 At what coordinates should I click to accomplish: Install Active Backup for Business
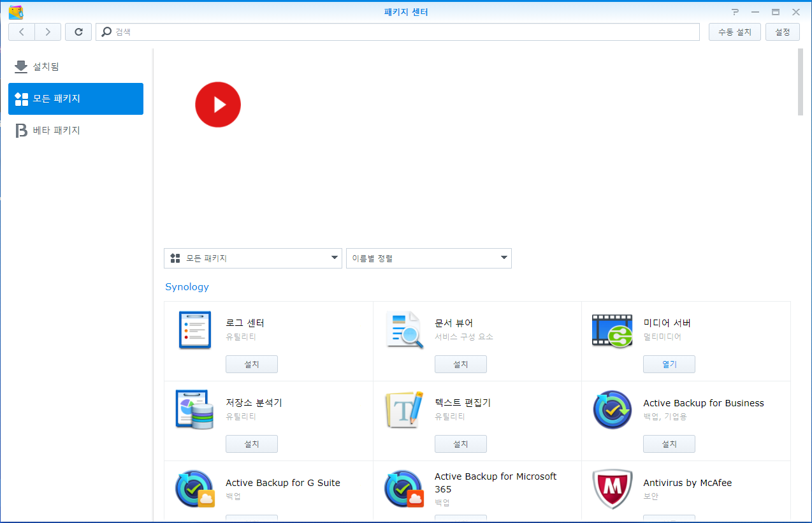pos(669,444)
